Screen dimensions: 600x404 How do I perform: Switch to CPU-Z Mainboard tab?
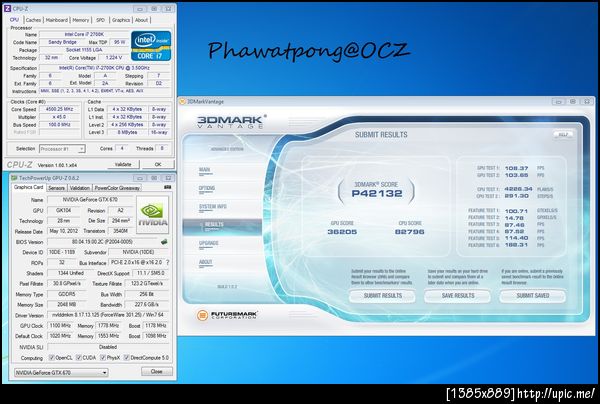pos(57,20)
